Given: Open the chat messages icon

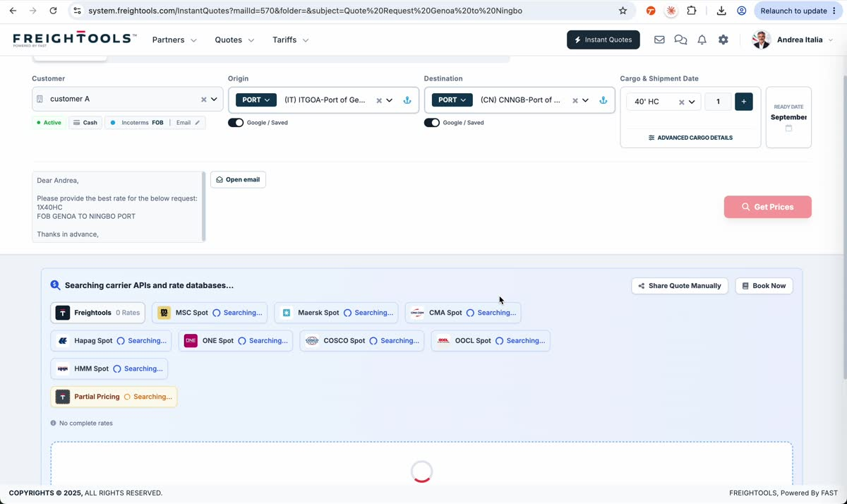Looking at the screenshot, I should tap(680, 40).
